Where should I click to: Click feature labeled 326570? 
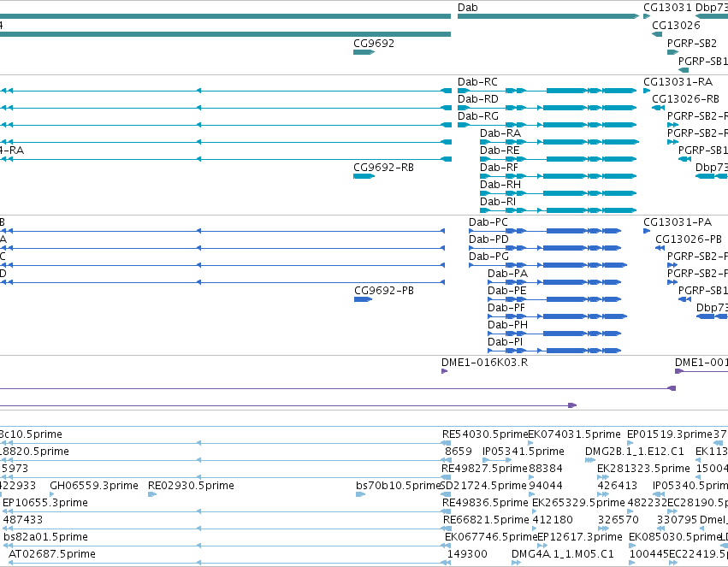click(x=603, y=529)
